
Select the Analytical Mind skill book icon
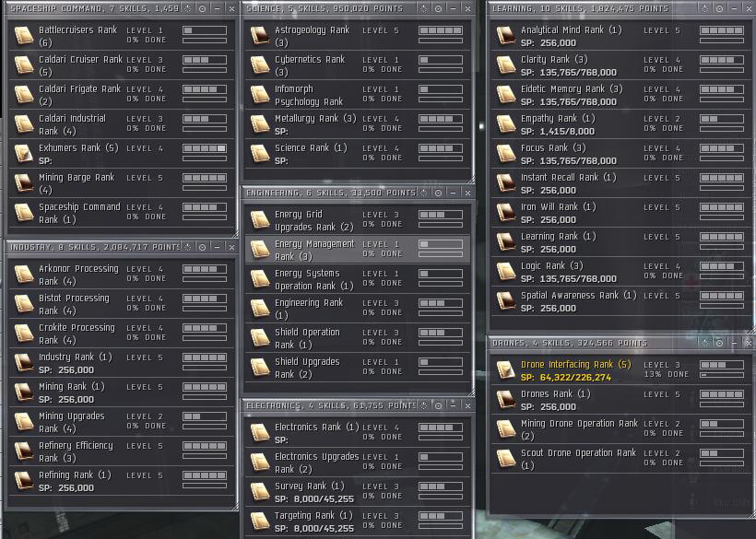tap(506, 36)
